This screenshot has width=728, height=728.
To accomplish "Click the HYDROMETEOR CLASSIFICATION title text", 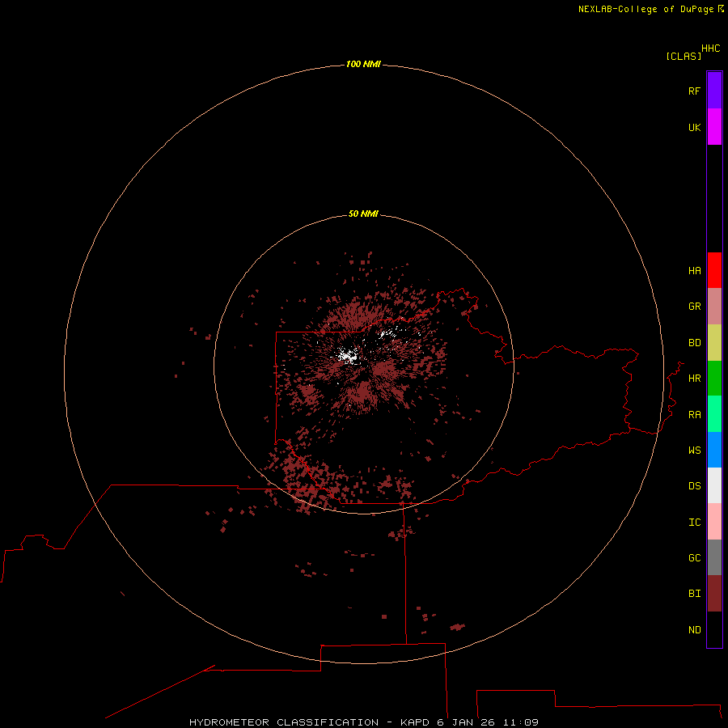I will (x=284, y=722).
